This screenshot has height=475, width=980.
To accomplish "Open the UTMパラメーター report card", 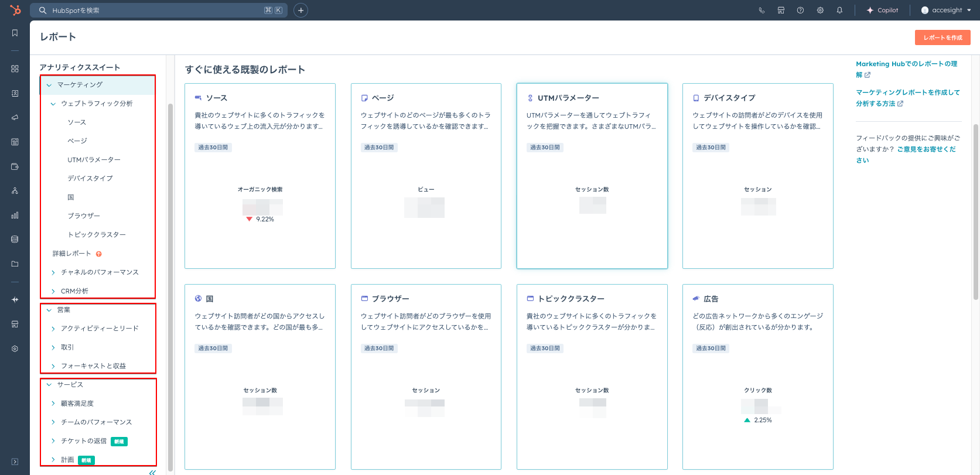I will point(592,176).
